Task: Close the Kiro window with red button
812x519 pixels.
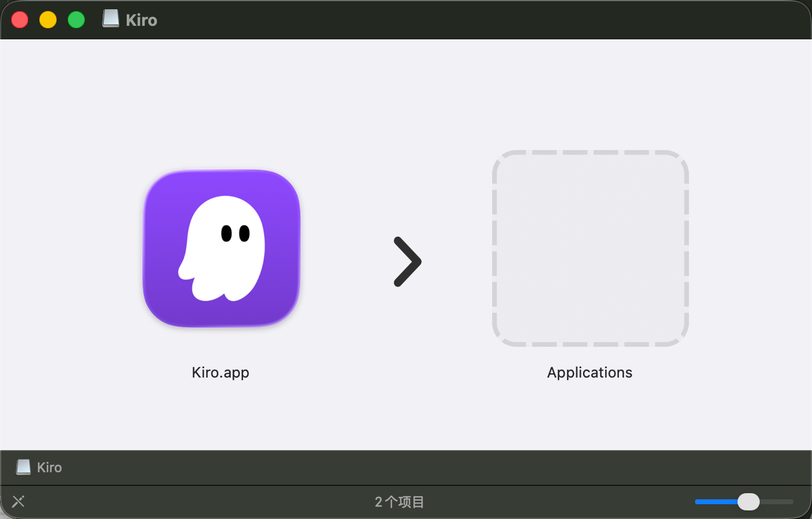Action: pyautogui.click(x=20, y=20)
